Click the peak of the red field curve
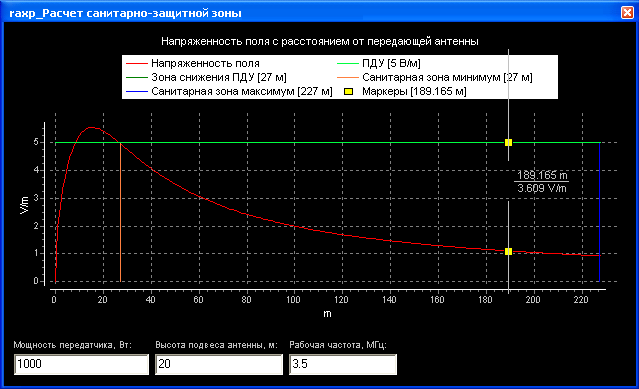This screenshot has width=639, height=389. (x=91, y=127)
